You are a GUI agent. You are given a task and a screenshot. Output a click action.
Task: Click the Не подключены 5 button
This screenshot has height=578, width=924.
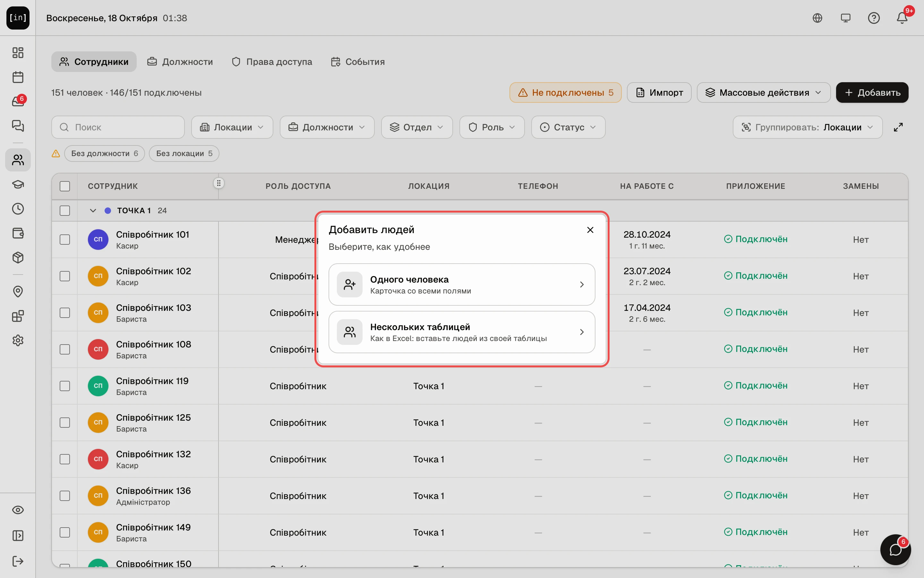pyautogui.click(x=566, y=92)
